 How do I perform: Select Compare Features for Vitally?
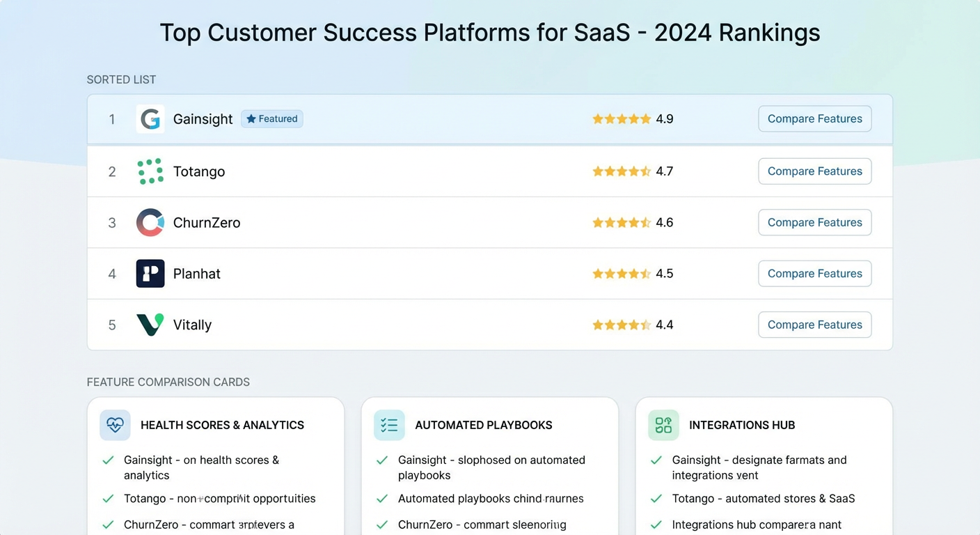click(814, 325)
